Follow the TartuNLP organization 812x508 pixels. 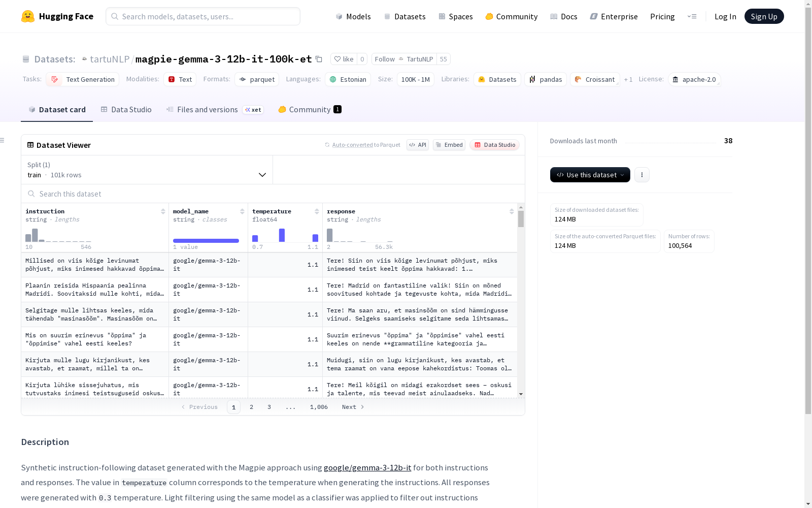(x=404, y=59)
